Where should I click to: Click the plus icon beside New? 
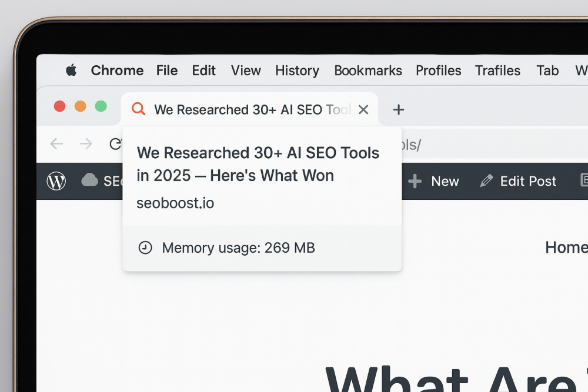click(x=415, y=181)
